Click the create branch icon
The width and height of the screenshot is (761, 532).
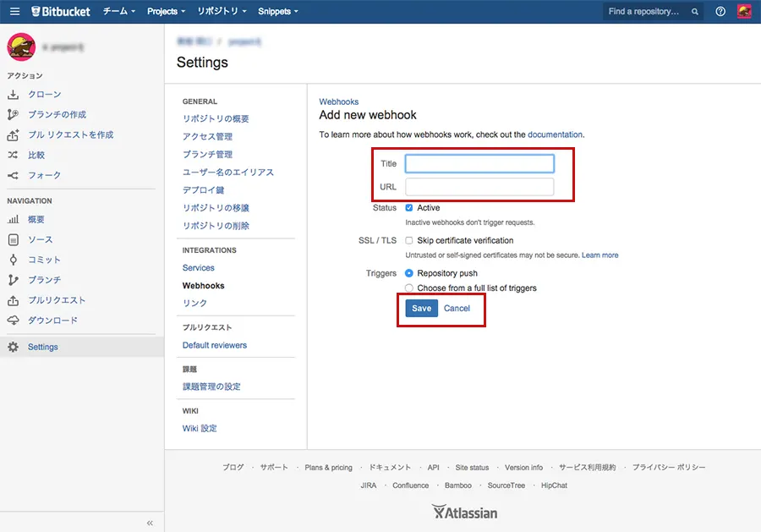pos(14,115)
